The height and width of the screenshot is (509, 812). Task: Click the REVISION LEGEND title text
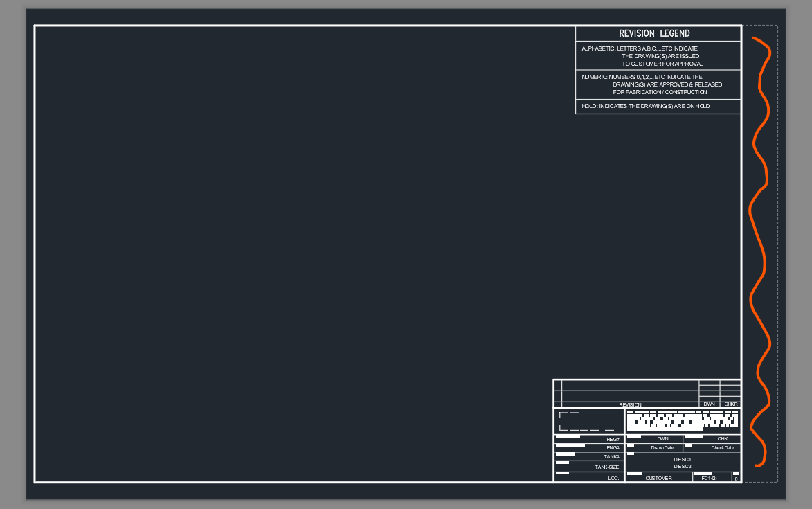click(x=655, y=33)
